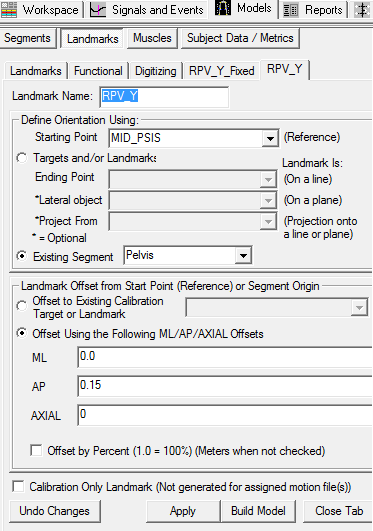Click Undo Changes button

click(55, 511)
